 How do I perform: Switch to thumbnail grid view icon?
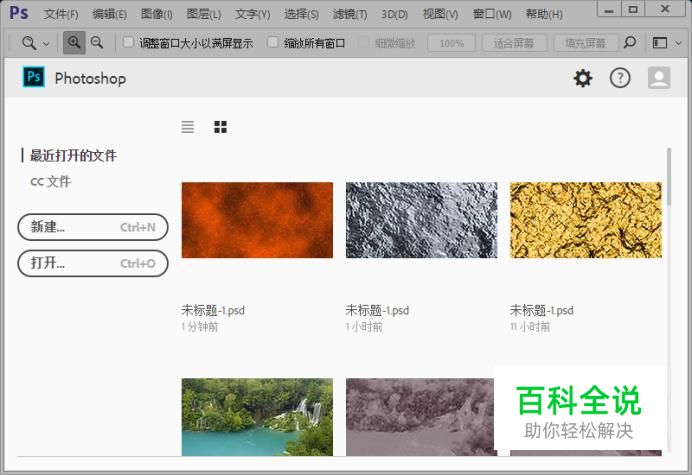pyautogui.click(x=220, y=127)
